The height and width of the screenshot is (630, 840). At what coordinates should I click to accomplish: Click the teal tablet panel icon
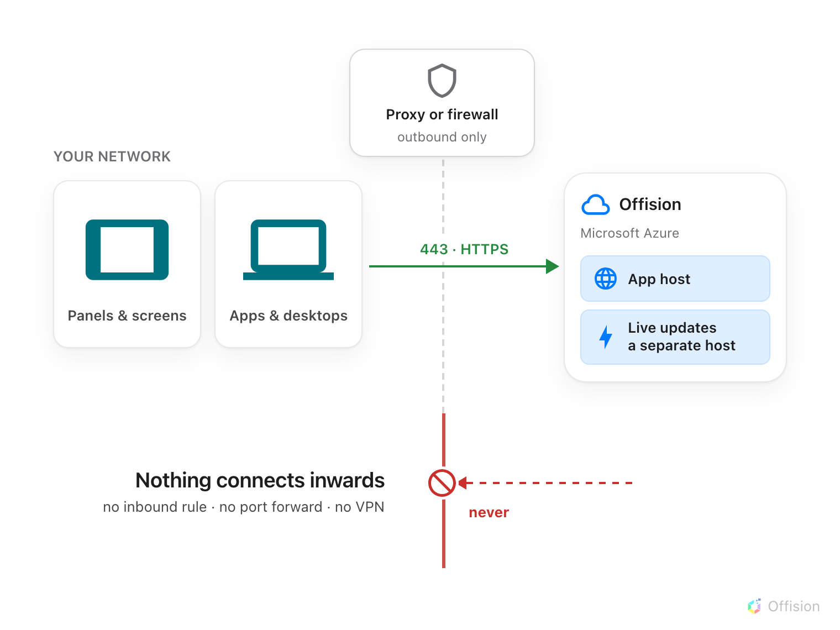coord(127,250)
